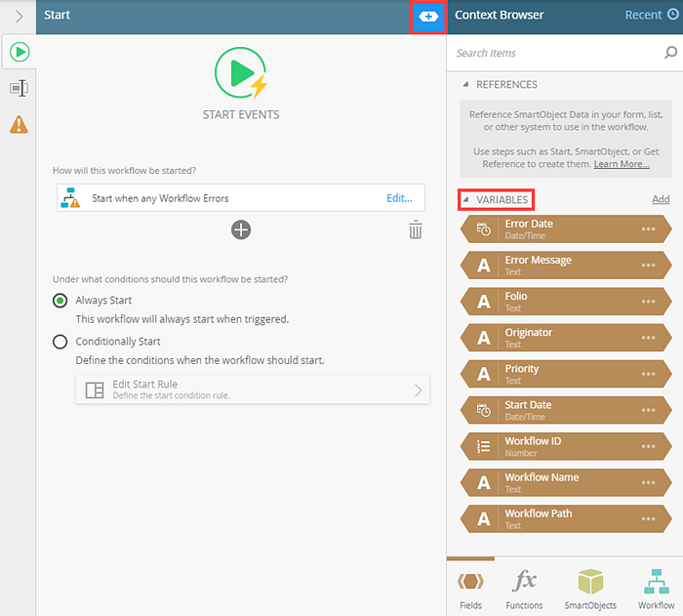Image resolution: width=683 pixels, height=616 pixels.
Task: Open the Errors warning tab icon
Action: pos(20,125)
